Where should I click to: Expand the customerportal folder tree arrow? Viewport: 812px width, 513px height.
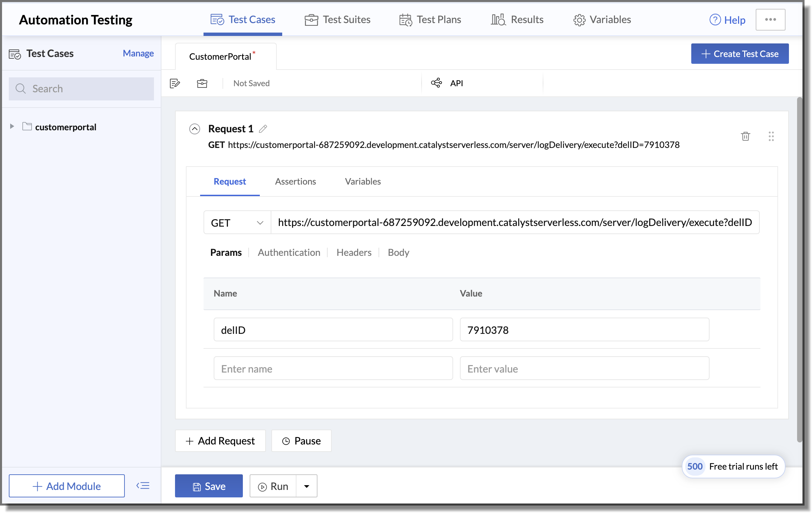[x=12, y=127]
